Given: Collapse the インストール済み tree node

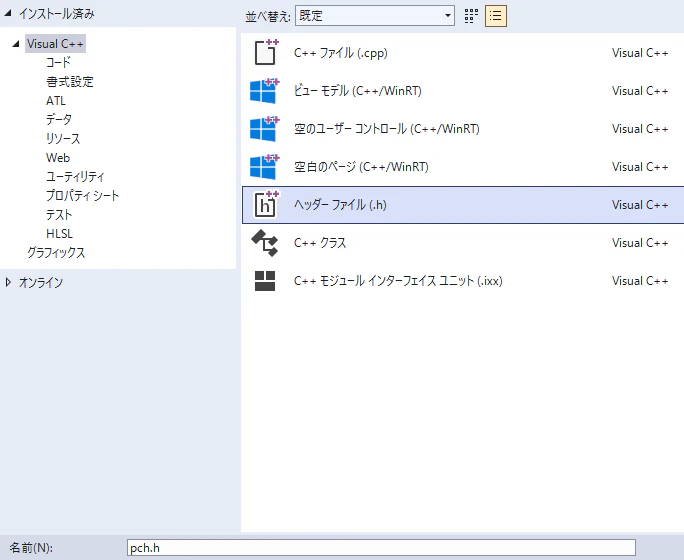Looking at the screenshot, I should click(x=8, y=14).
